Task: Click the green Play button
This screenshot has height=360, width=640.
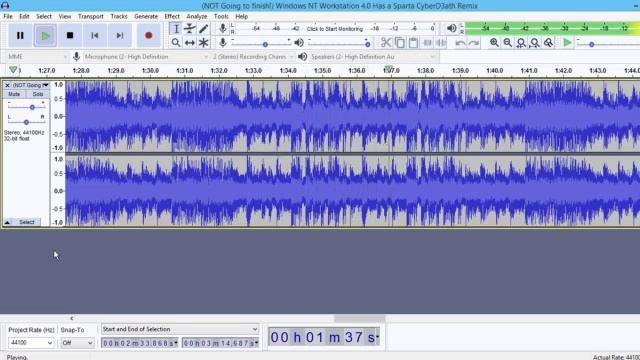Action: pos(45,36)
